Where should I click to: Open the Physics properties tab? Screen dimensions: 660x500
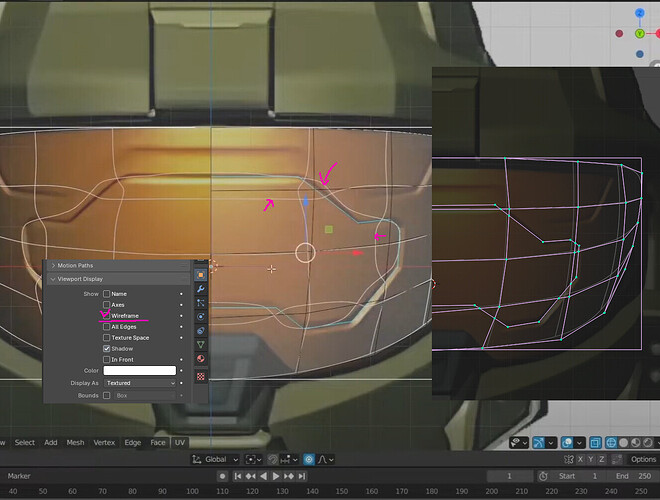pos(201,316)
